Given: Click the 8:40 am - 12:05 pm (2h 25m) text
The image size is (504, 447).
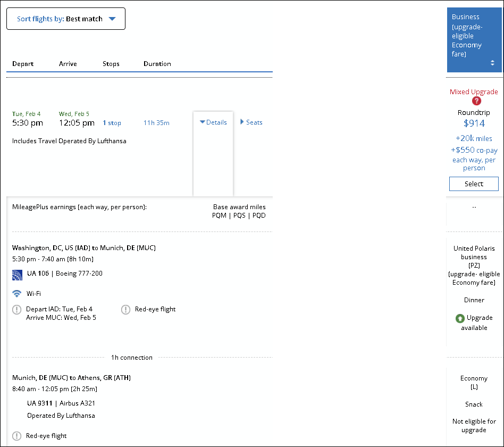Looking at the screenshot, I should coord(55,389).
